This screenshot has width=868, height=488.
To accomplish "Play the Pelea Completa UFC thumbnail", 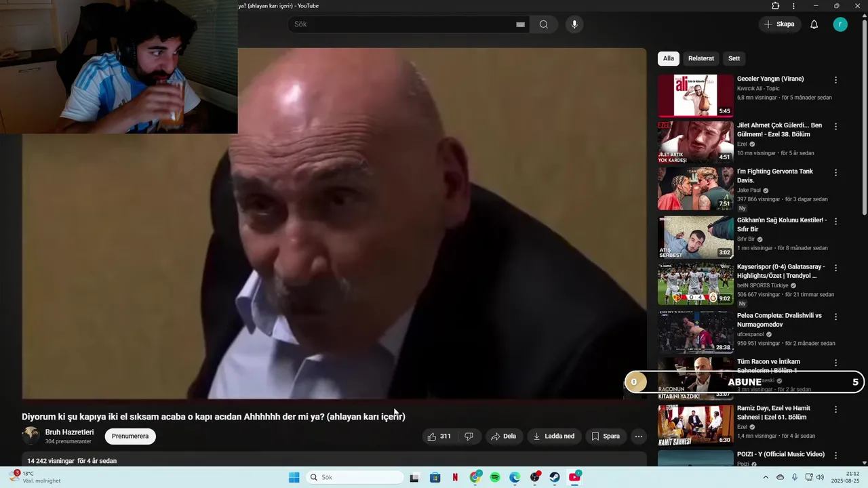I will coord(696,332).
